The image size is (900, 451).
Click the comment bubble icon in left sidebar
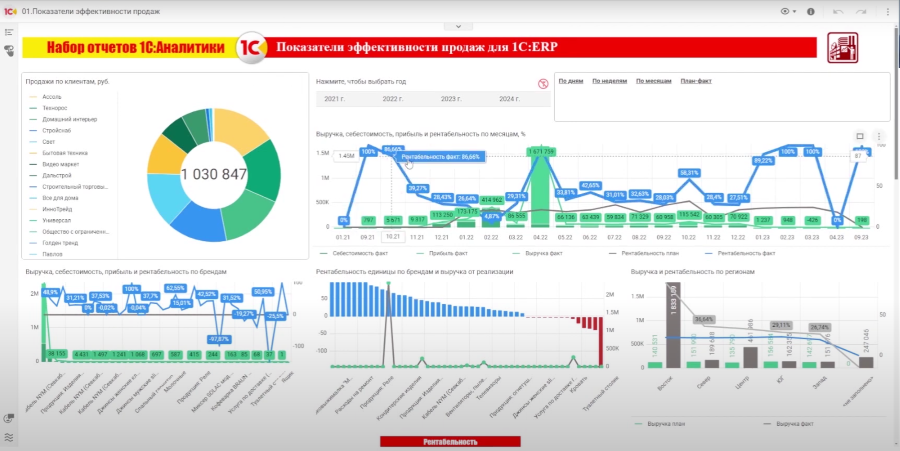point(9,419)
